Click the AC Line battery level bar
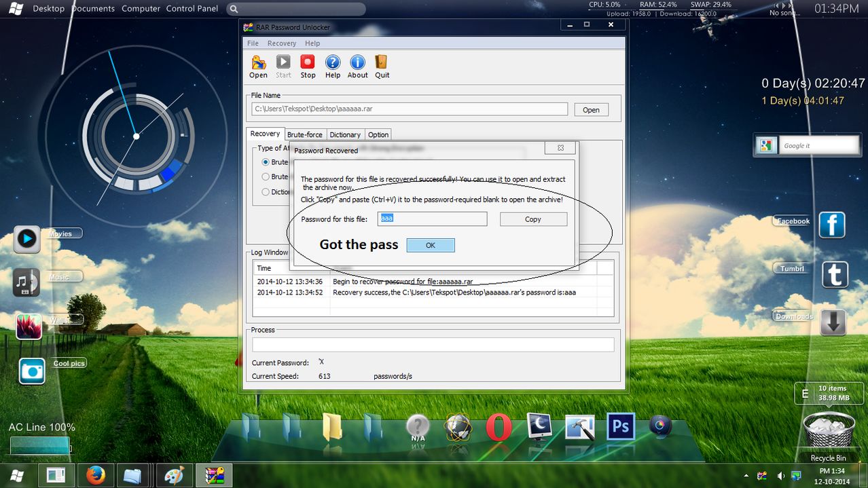This screenshot has width=868, height=488. tap(39, 445)
